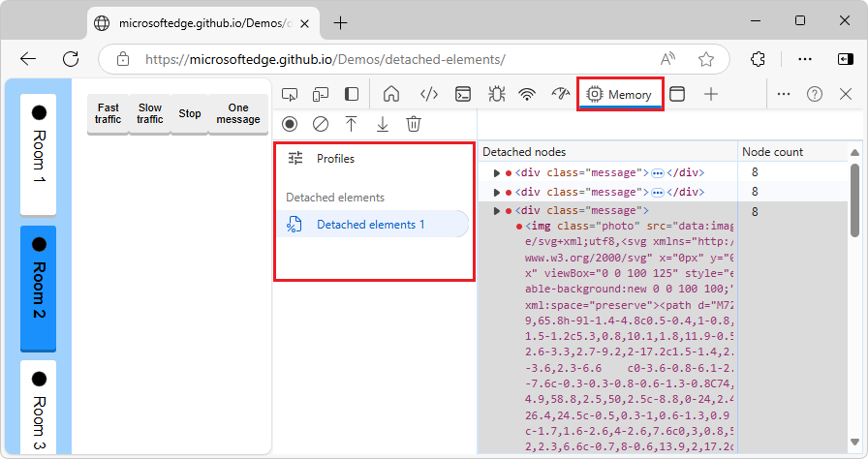Image resolution: width=868 pixels, height=459 pixels.
Task: Expand the second div message node
Action: 497,193
